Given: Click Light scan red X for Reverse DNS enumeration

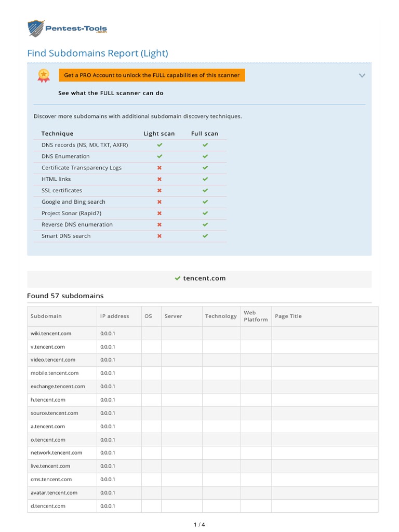Looking at the screenshot, I should click(159, 224).
